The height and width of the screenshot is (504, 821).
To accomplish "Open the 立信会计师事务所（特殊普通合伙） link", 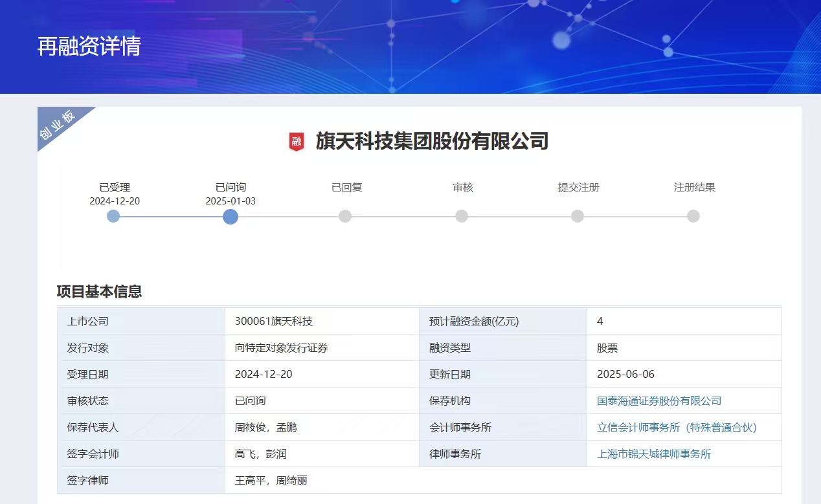I will pyautogui.click(x=677, y=428).
